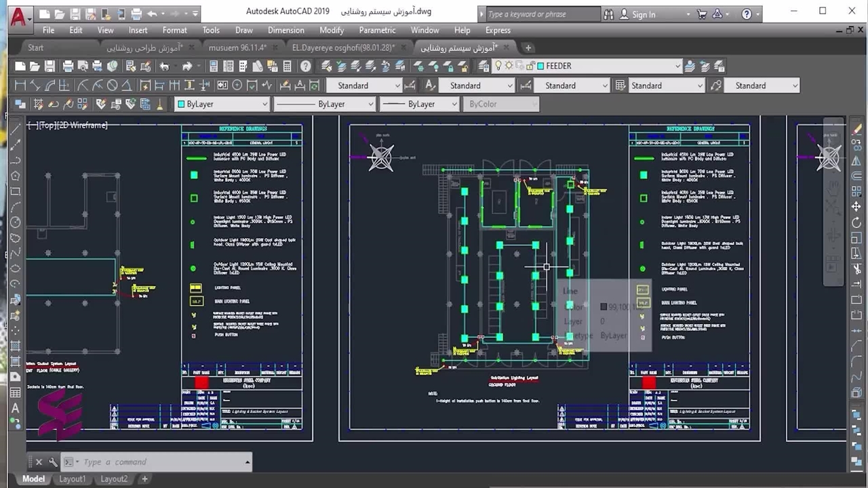
Task: Toggle FEEDER layer lock padlock icon
Action: tap(530, 66)
